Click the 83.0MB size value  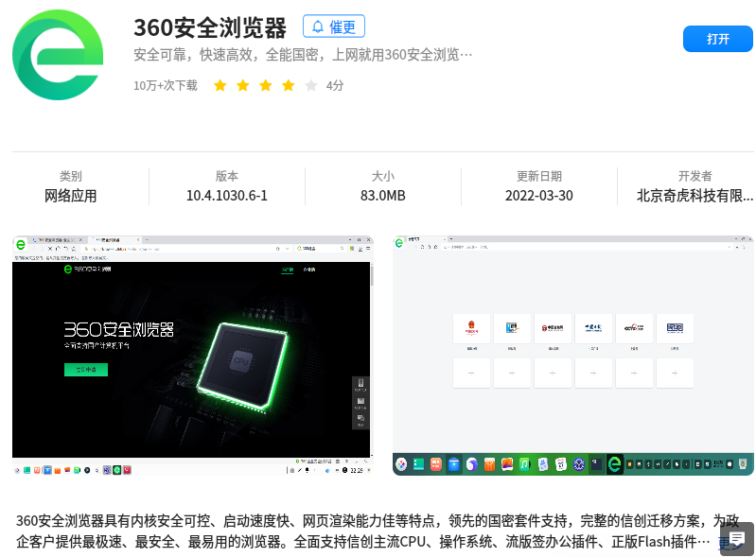pyautogui.click(x=383, y=196)
